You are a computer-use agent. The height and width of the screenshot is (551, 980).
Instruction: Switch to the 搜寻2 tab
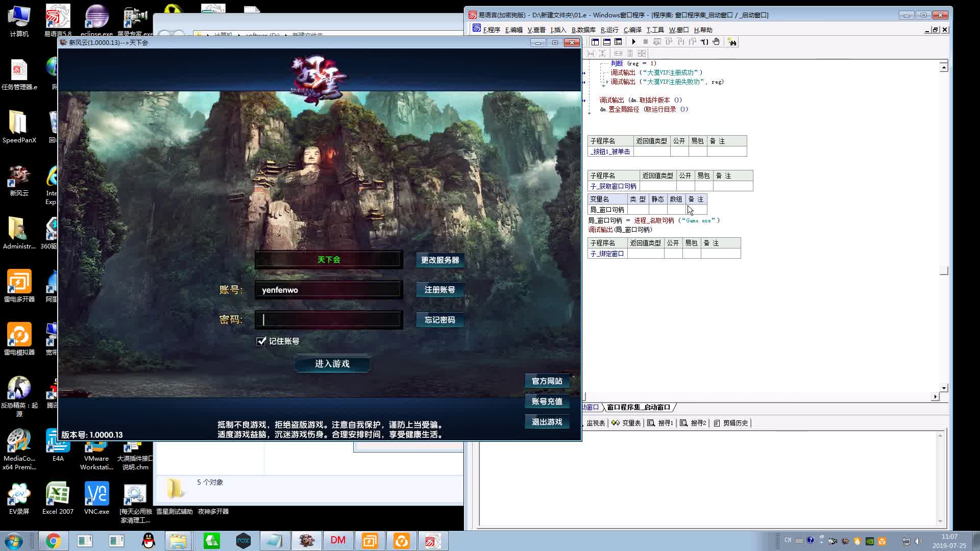point(693,423)
